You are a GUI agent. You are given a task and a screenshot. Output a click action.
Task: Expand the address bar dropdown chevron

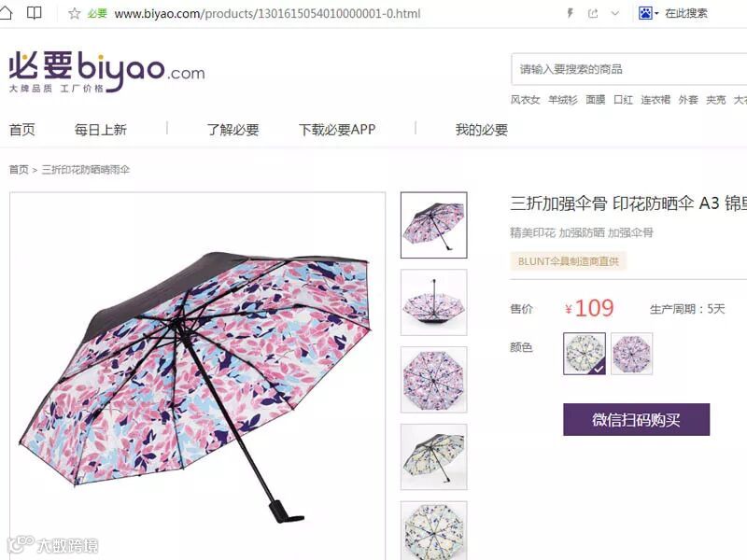coord(615,13)
